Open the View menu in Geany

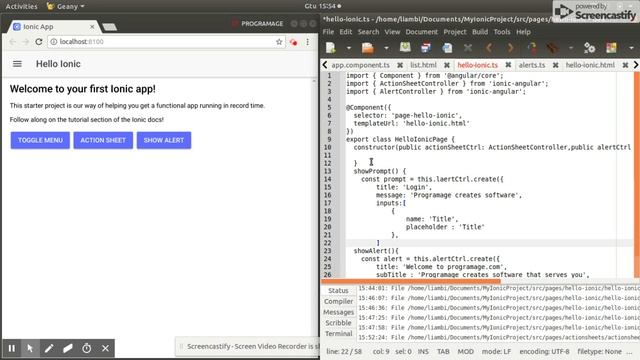coord(392,32)
